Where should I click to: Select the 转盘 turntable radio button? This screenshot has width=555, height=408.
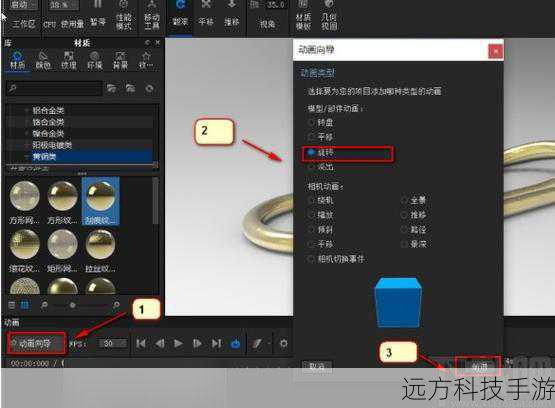pyautogui.click(x=311, y=122)
